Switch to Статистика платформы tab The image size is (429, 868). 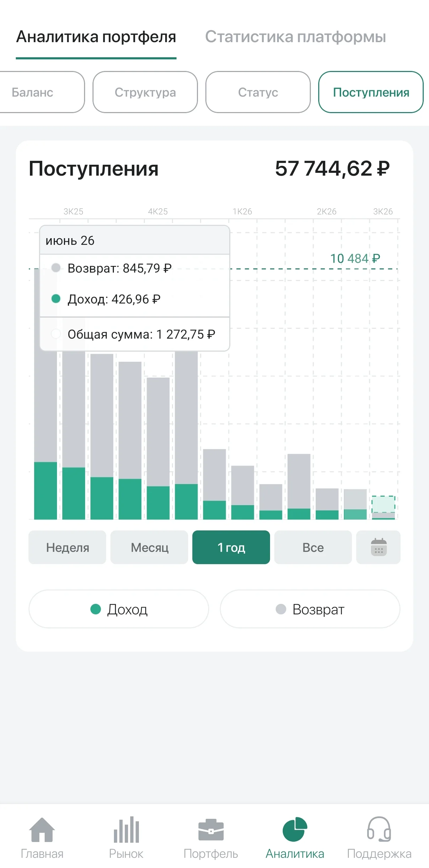click(x=295, y=37)
